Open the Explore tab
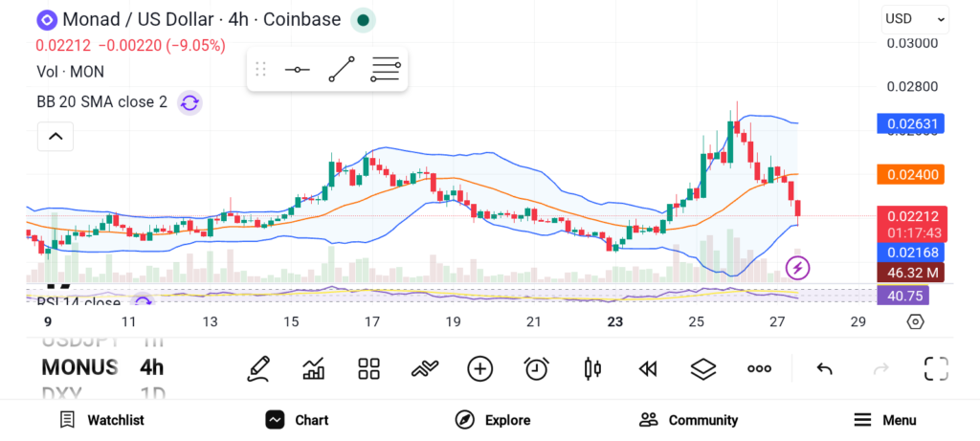Viewport: 980px width, 441px height. click(x=493, y=420)
